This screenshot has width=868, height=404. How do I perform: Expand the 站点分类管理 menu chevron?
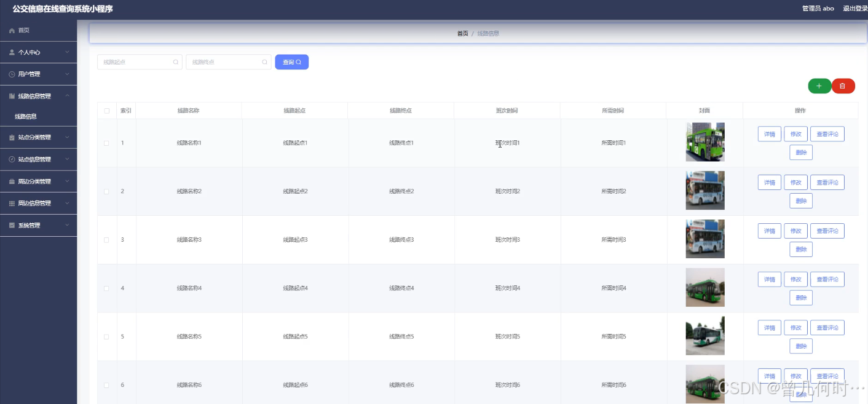(67, 137)
